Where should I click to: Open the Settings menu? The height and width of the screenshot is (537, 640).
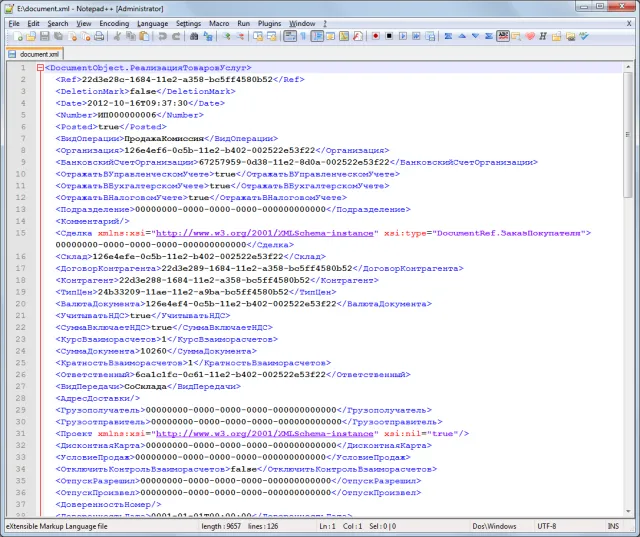click(188, 24)
